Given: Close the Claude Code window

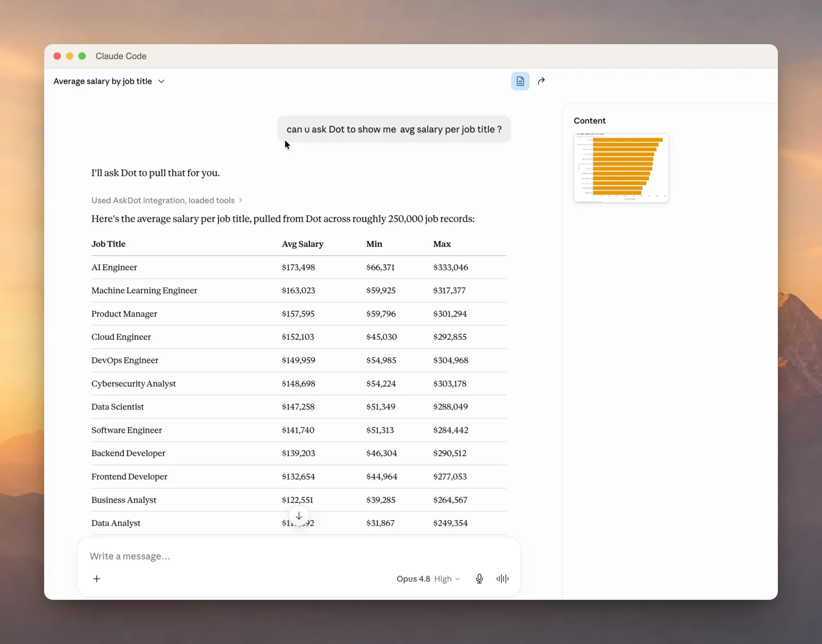Looking at the screenshot, I should [58, 56].
